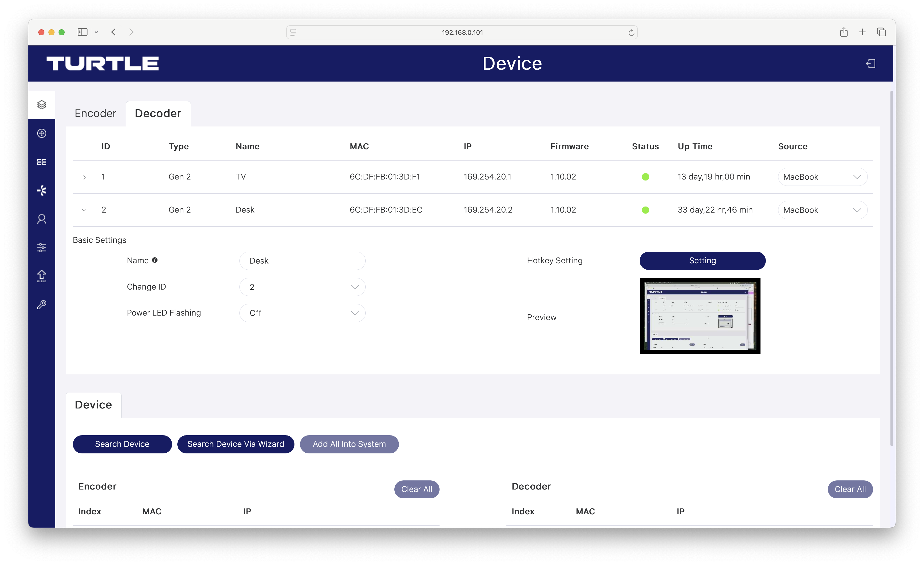Click the layers icon in sidebar
924x565 pixels.
42,105
